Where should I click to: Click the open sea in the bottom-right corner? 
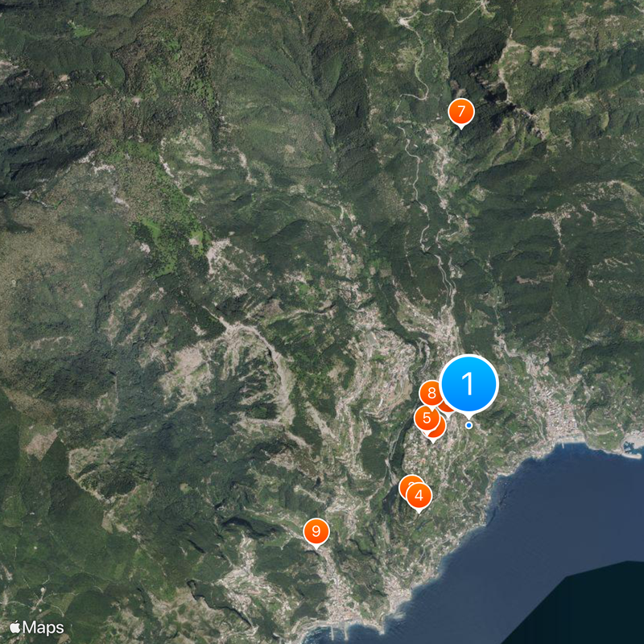596,596
